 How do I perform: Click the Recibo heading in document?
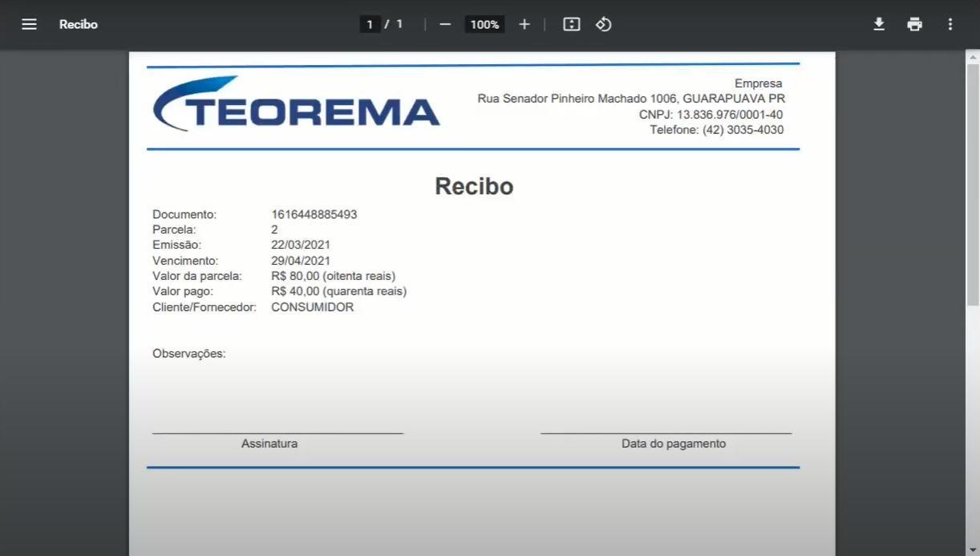(474, 186)
